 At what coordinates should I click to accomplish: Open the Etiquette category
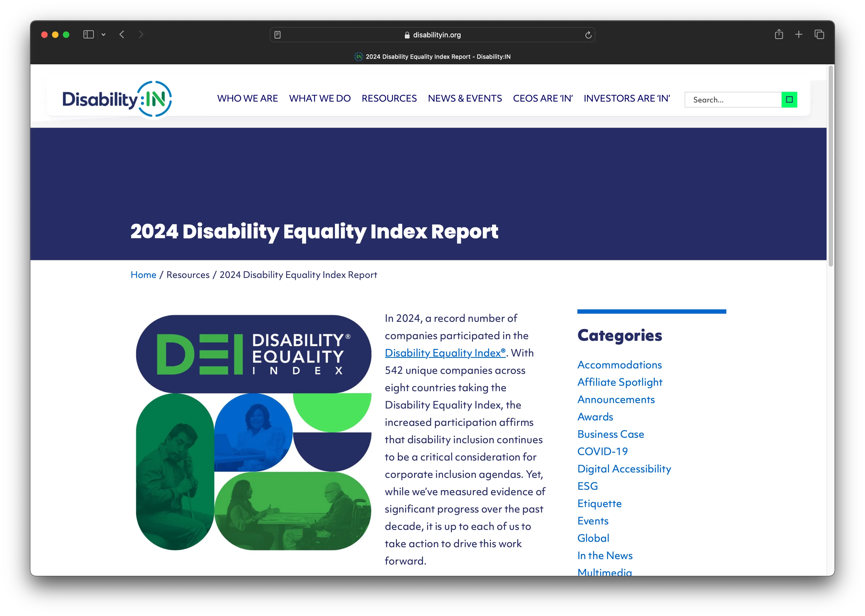pyautogui.click(x=600, y=504)
